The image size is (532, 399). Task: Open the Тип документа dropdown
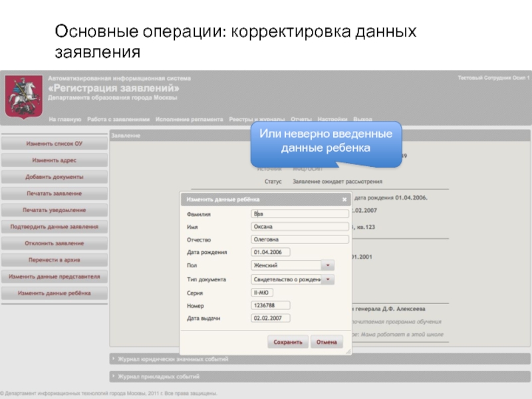click(x=327, y=280)
